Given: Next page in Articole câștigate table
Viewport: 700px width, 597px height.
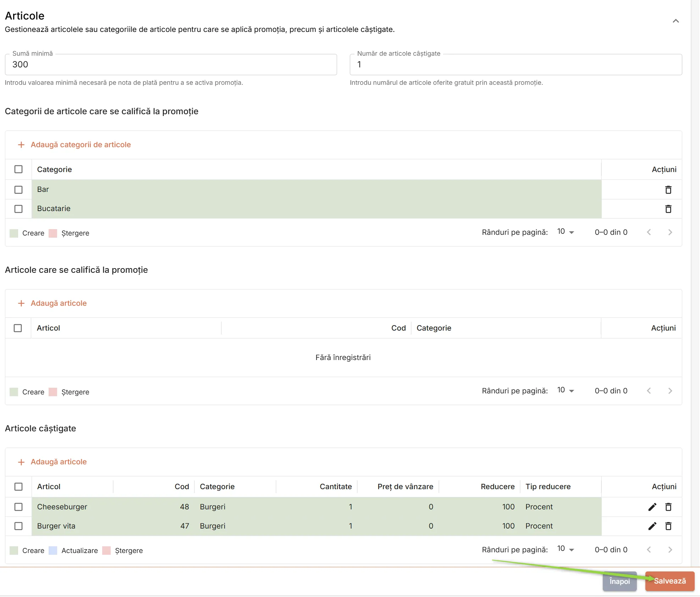Looking at the screenshot, I should (670, 549).
